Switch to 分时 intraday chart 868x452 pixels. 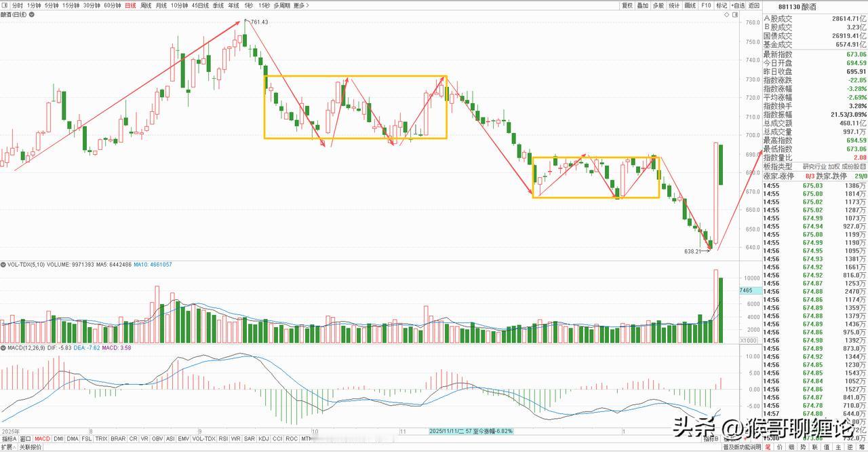[17, 5]
